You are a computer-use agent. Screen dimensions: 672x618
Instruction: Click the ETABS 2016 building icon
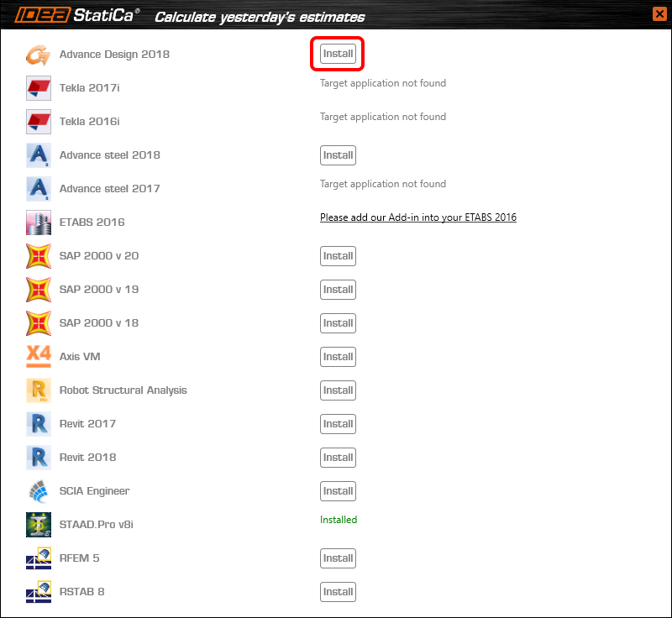[38, 223]
